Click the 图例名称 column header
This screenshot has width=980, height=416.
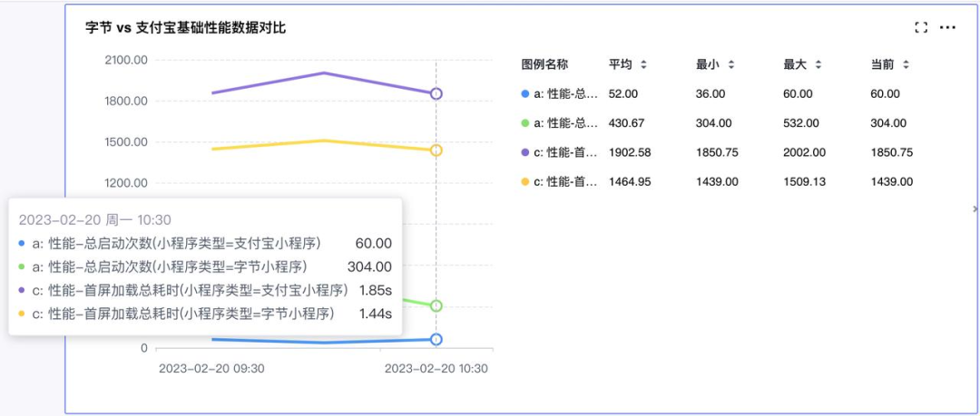point(544,64)
